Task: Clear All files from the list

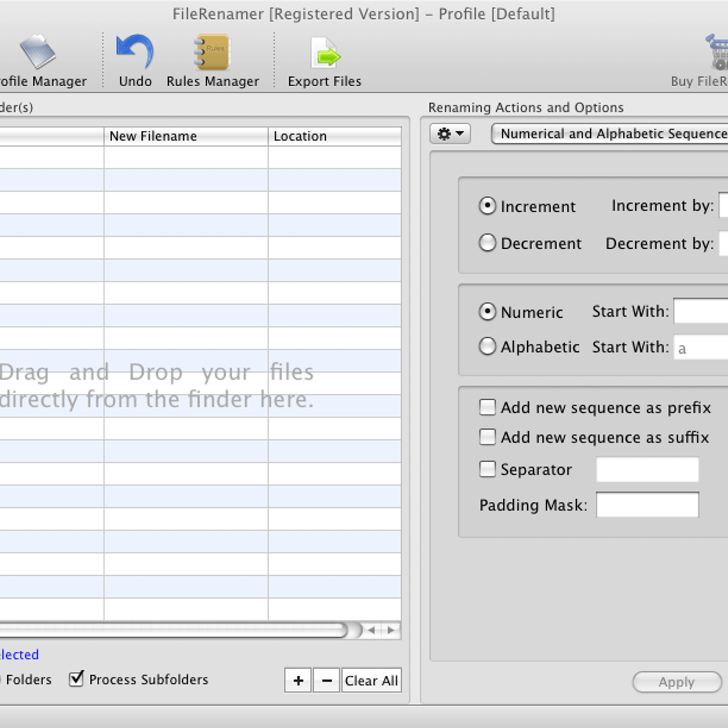Action: coord(371,680)
